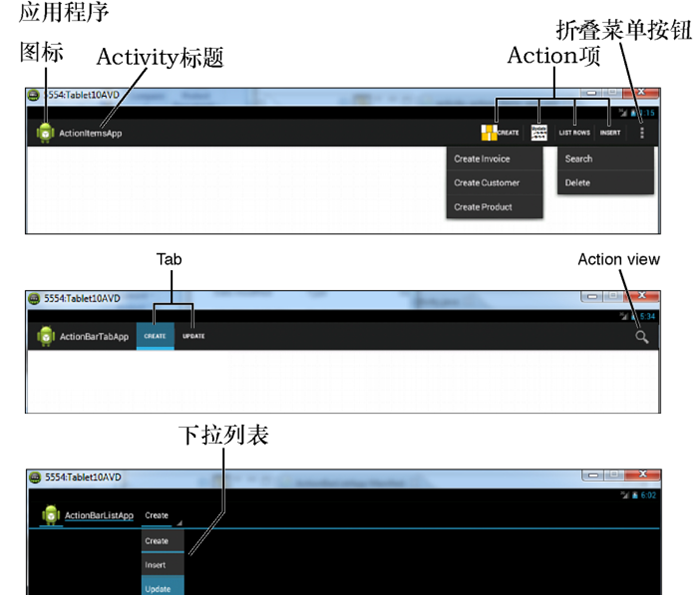This screenshot has height=595, width=700.
Task: Select the LIST ROWS action item
Action: pyautogui.click(x=574, y=133)
